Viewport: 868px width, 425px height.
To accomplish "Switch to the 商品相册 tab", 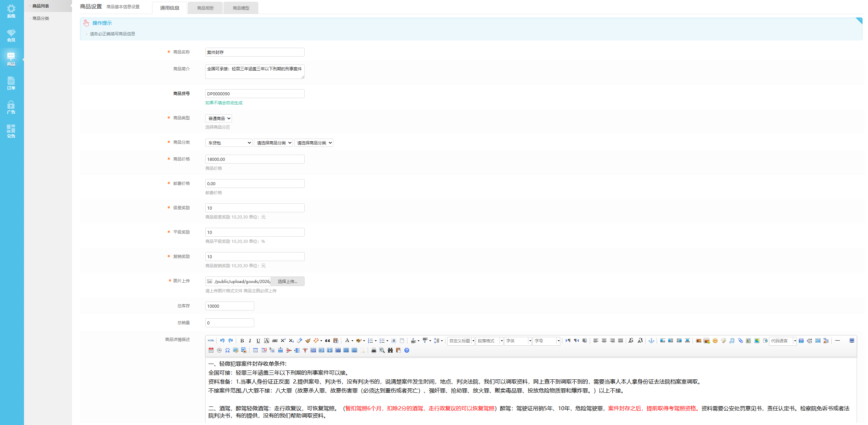I will coord(205,8).
